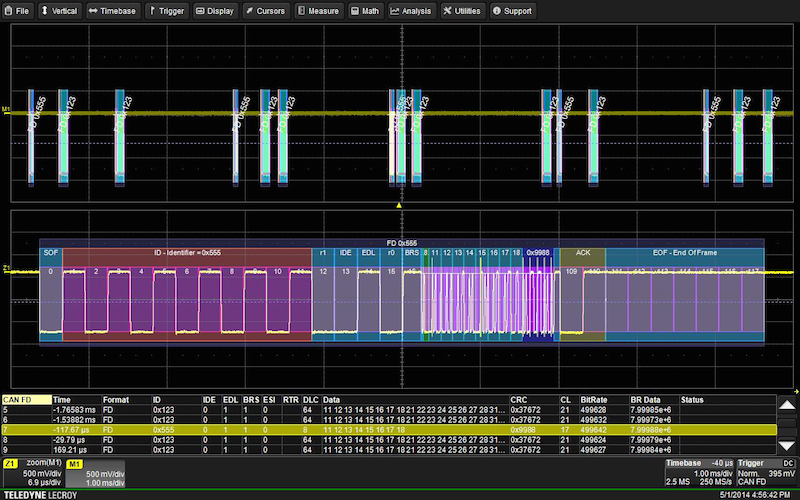
Task: Click the yellow trigger position marker triangle
Action: (x=400, y=204)
